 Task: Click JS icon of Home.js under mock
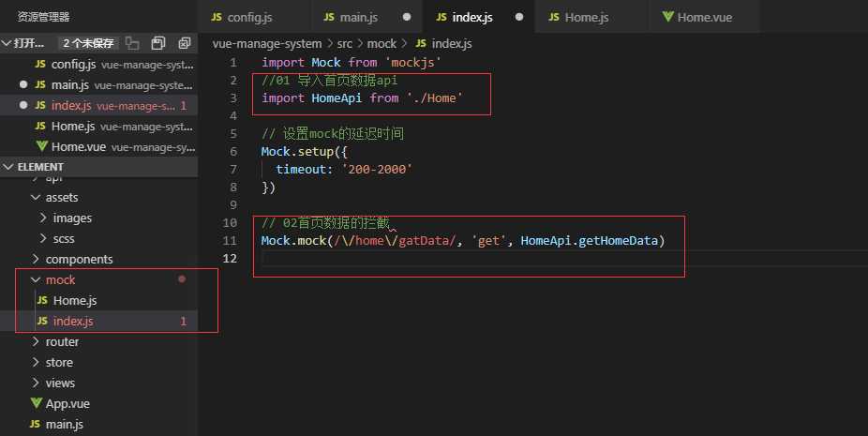coord(42,300)
